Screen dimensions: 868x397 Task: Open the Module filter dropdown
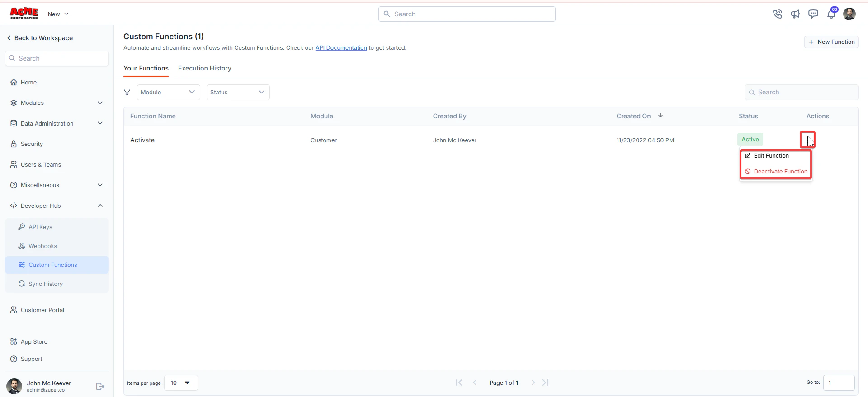(168, 93)
